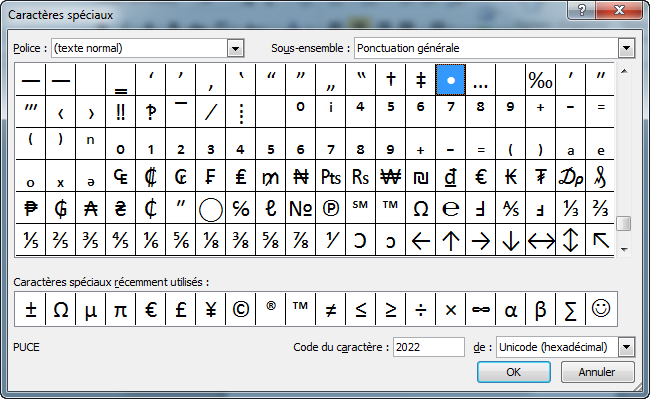Image resolution: width=650 pixels, height=399 pixels.
Task: Pick summation ∑ from recently used
Action: (x=570, y=309)
